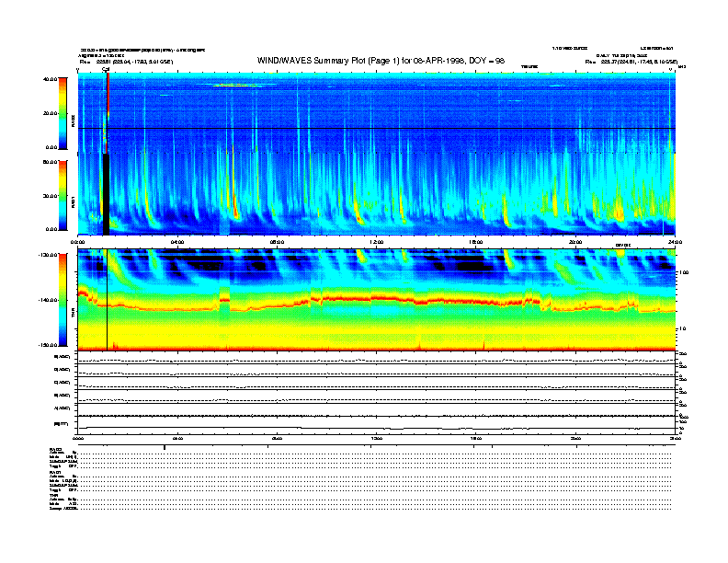Viewport: 728px width, 563px height.
Task: Click the thick tick on the bottom status axis
Action: pyautogui.click(x=165, y=447)
